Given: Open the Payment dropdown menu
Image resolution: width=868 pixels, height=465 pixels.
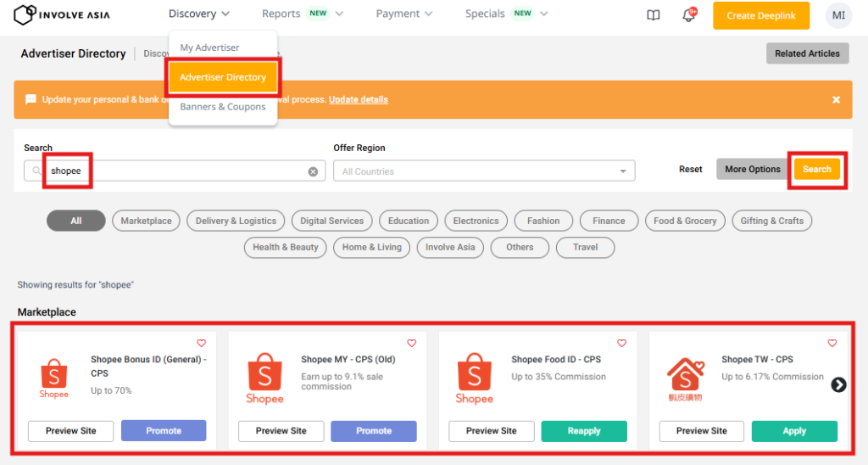Looking at the screenshot, I should click(x=403, y=14).
